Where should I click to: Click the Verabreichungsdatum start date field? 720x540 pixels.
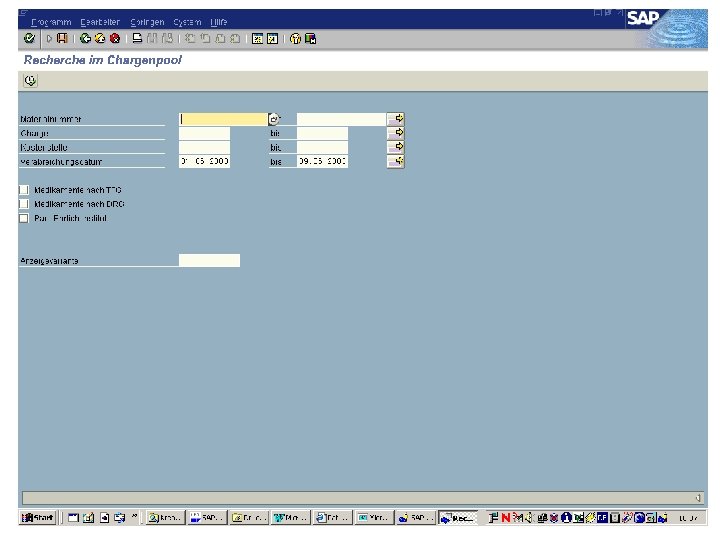[x=204, y=161]
